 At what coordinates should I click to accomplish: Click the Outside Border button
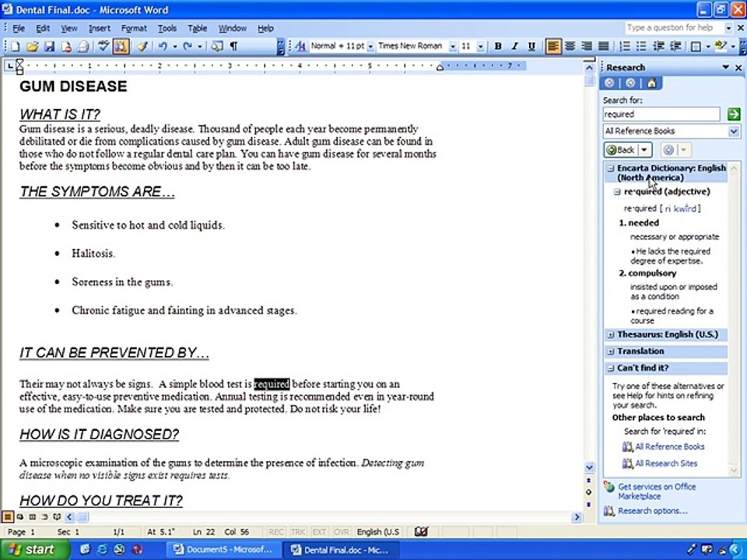coord(696,46)
